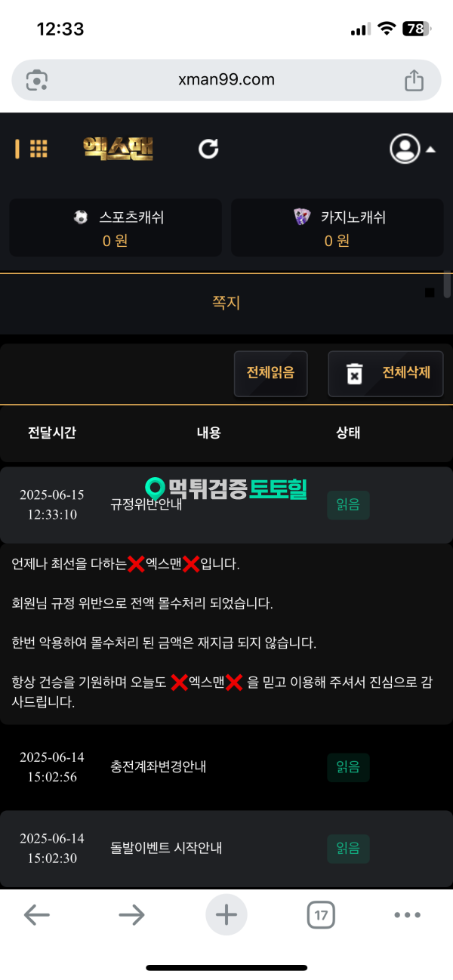The height and width of the screenshot is (980, 453).
Task: Open the grid menu icon
Action: pyautogui.click(x=39, y=149)
